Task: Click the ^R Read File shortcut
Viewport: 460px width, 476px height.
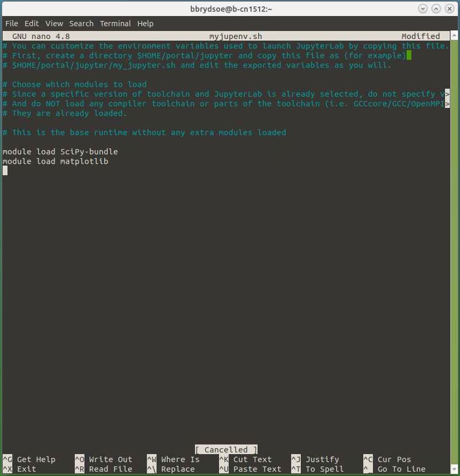Action: click(x=104, y=469)
